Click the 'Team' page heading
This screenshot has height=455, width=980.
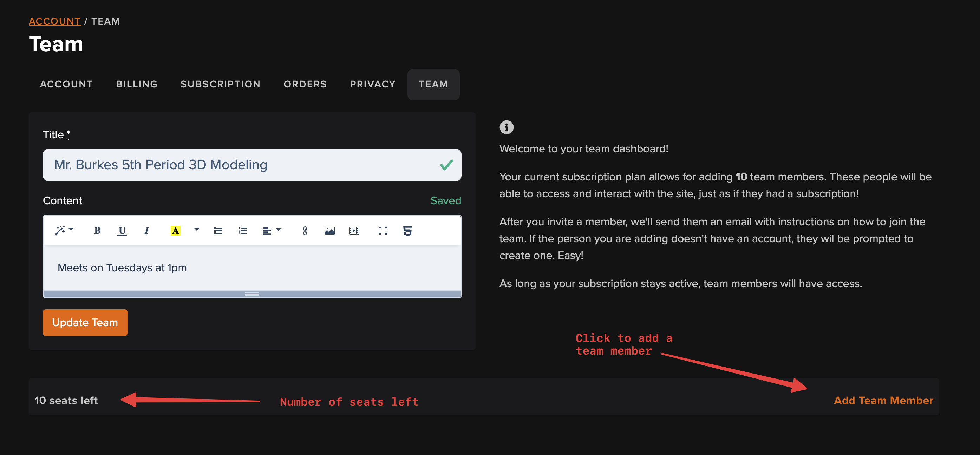(56, 44)
